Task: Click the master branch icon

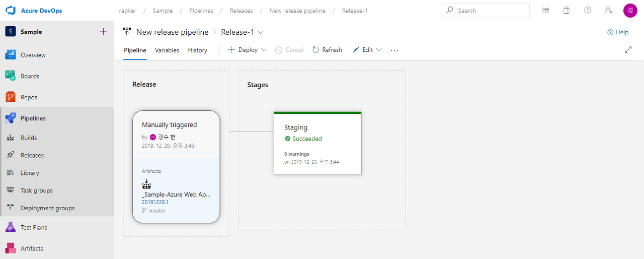Action: point(144,211)
